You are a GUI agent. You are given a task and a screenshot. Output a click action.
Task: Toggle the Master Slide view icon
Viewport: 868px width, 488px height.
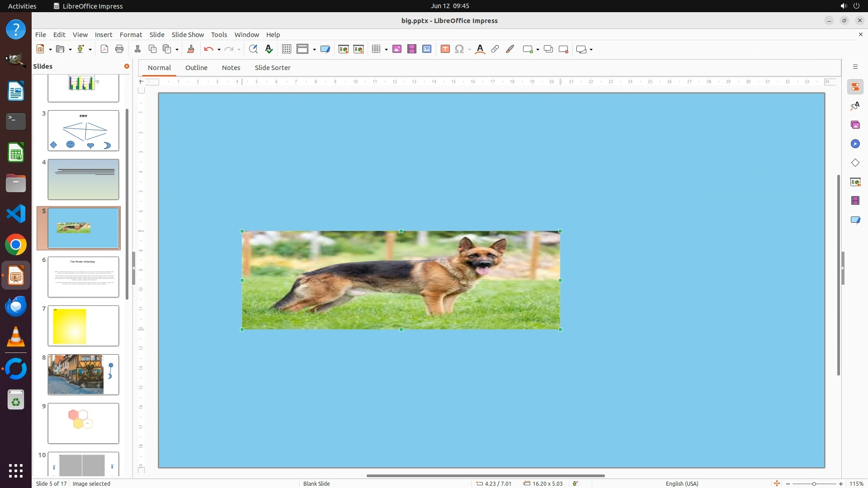pos(325,49)
